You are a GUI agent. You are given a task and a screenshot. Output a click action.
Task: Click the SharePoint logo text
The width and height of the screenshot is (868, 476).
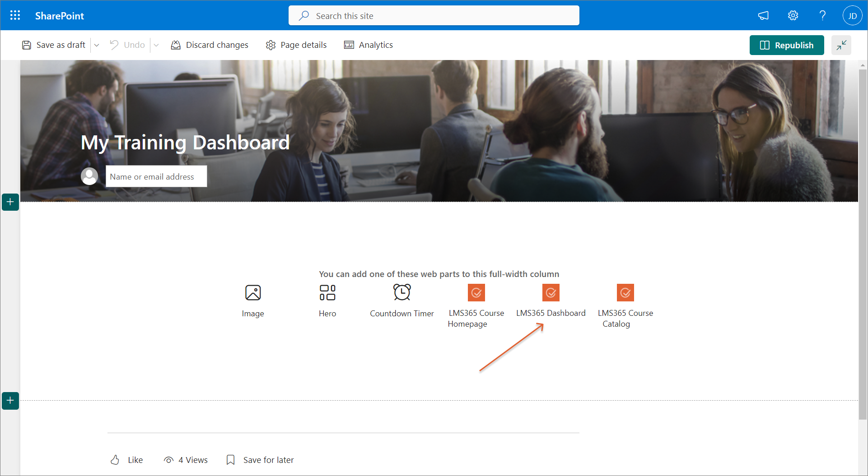point(60,16)
